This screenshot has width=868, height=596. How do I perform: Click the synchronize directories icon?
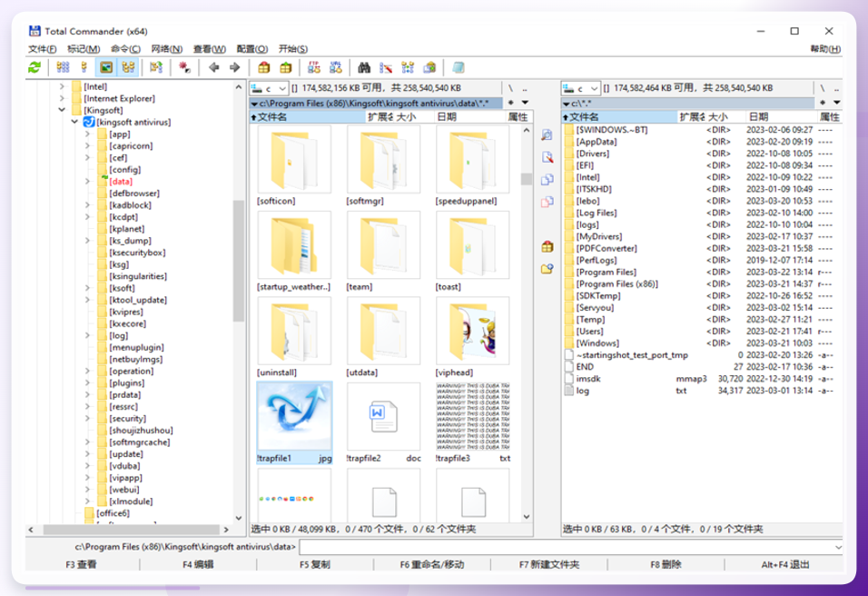click(408, 67)
